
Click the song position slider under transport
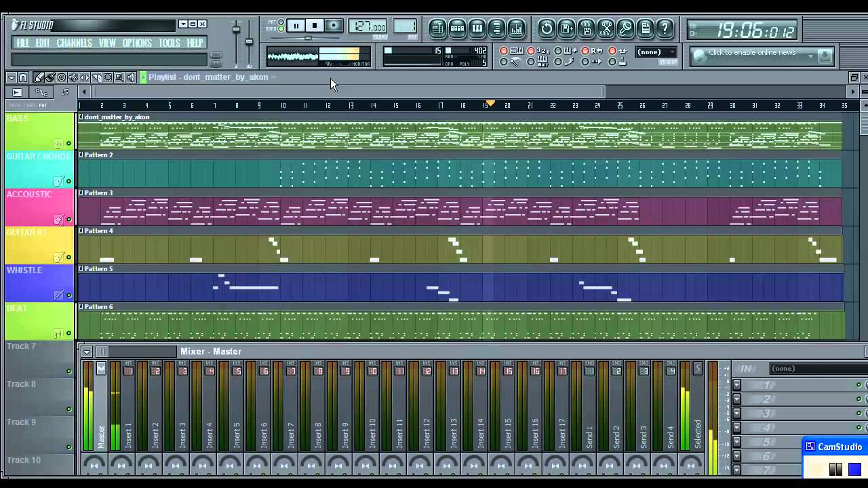click(x=307, y=37)
